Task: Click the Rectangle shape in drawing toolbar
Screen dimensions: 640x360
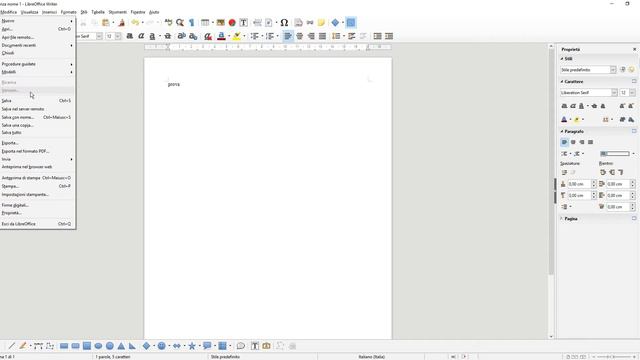Action: (x=64, y=346)
